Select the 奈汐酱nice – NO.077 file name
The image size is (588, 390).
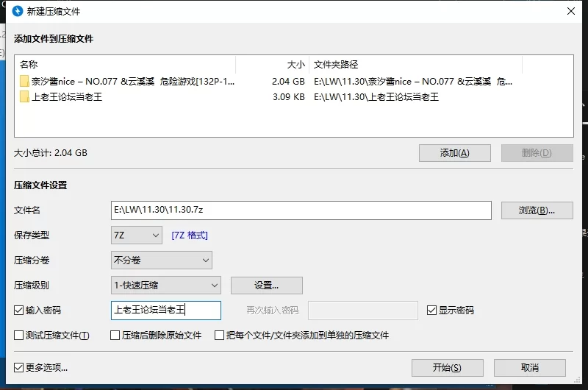[133, 82]
